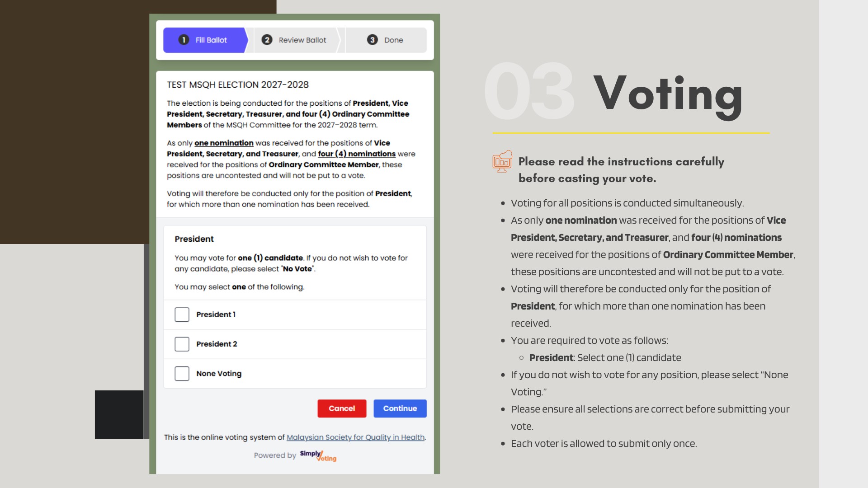Tick the President 1 checkbox
The height and width of the screenshot is (488, 868).
tap(182, 314)
